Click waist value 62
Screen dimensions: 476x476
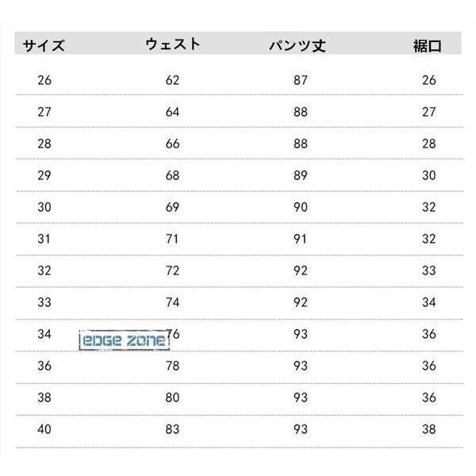tap(172, 80)
